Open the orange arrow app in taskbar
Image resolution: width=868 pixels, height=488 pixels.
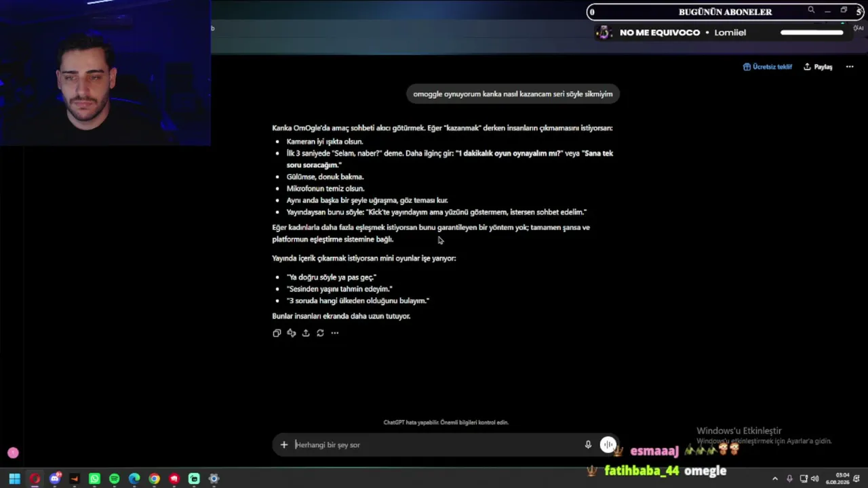click(x=75, y=479)
